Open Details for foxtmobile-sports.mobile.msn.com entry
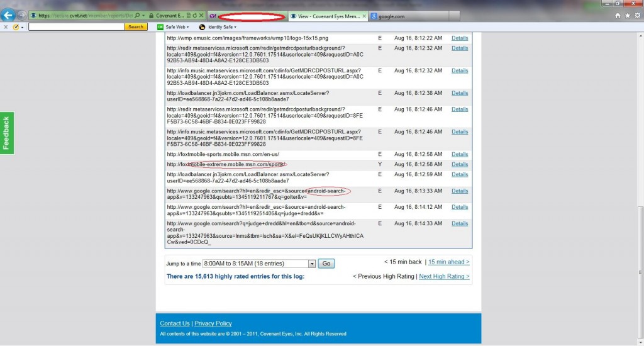Screen dimensions: 644x346 click(x=460, y=155)
